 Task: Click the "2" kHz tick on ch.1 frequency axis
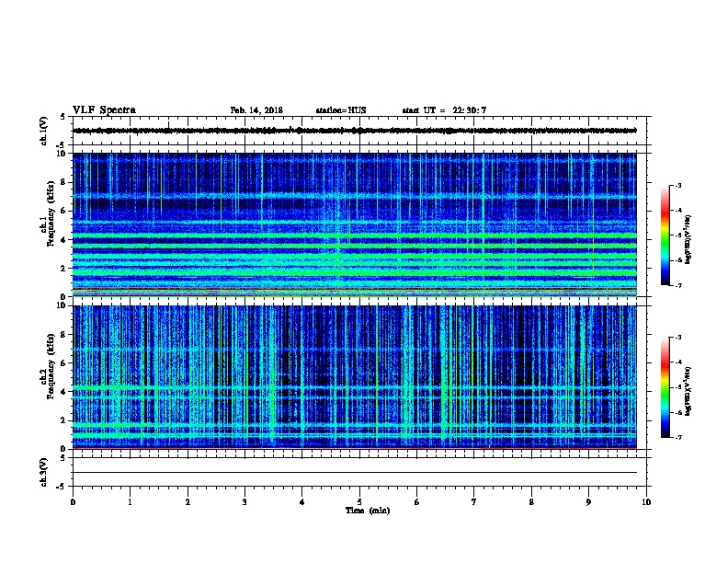63,268
